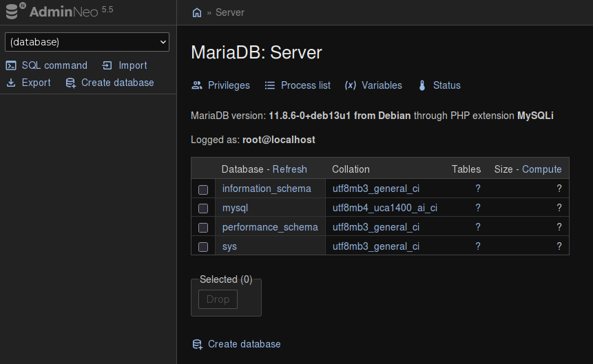
Task: Open the Privileges page
Action: pyautogui.click(x=229, y=85)
